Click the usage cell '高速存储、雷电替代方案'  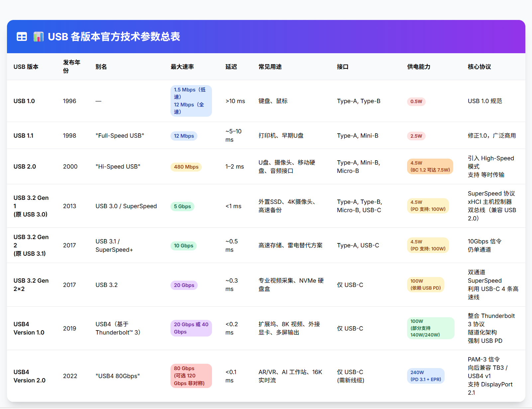pos(290,245)
